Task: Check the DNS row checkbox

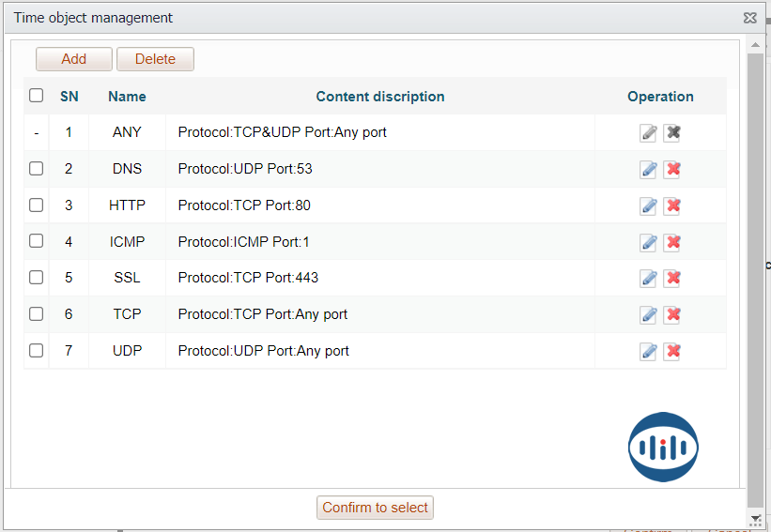Action: click(x=37, y=169)
